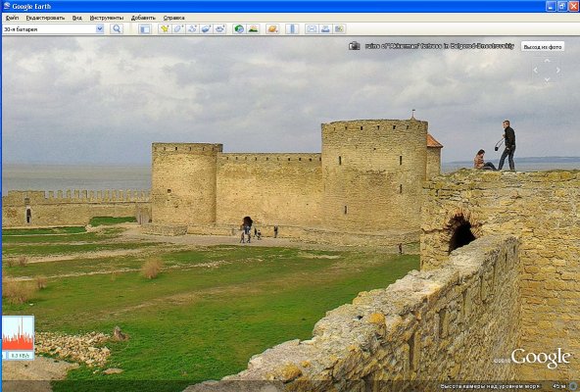Click the view in Google Maps icon
Viewport: 580px width, 392px height.
tap(339, 28)
